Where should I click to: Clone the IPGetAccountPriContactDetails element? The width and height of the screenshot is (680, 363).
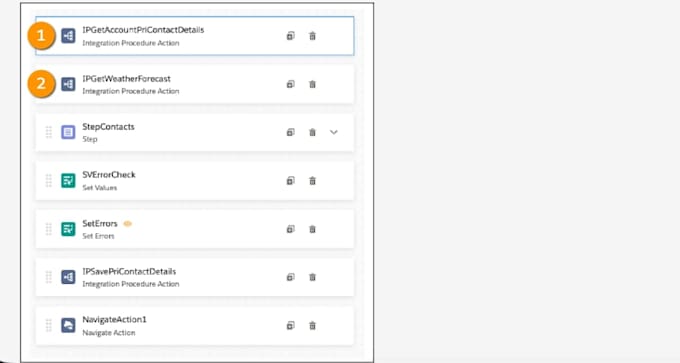[291, 36]
